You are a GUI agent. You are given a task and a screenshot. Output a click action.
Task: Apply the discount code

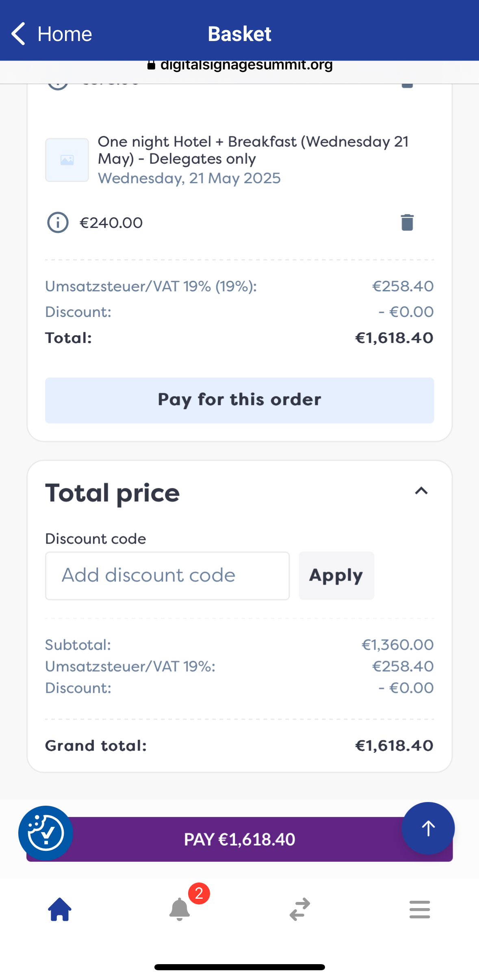click(x=336, y=576)
